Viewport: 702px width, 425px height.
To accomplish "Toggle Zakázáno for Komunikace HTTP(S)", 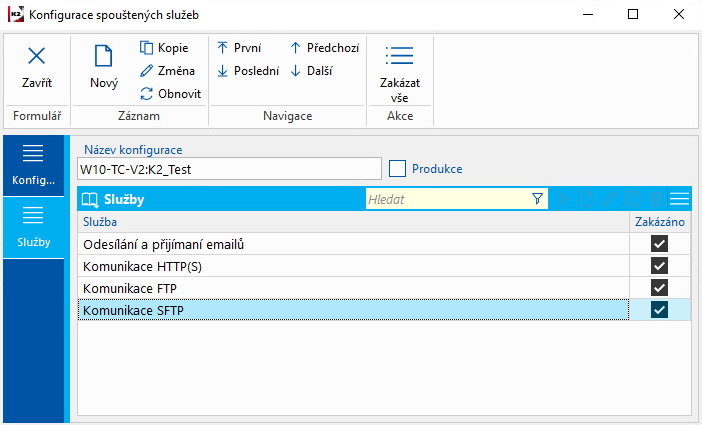I will click(659, 265).
